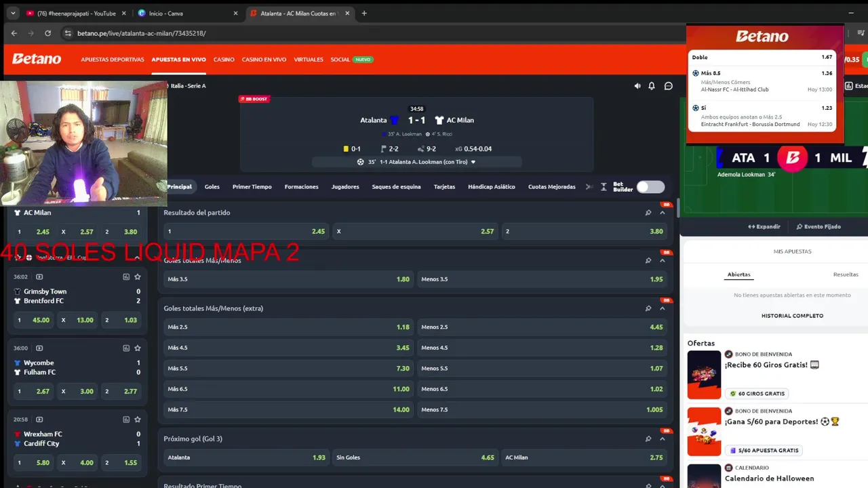Show more market tabs with the arrow
The image size is (868, 488).
[589, 186]
